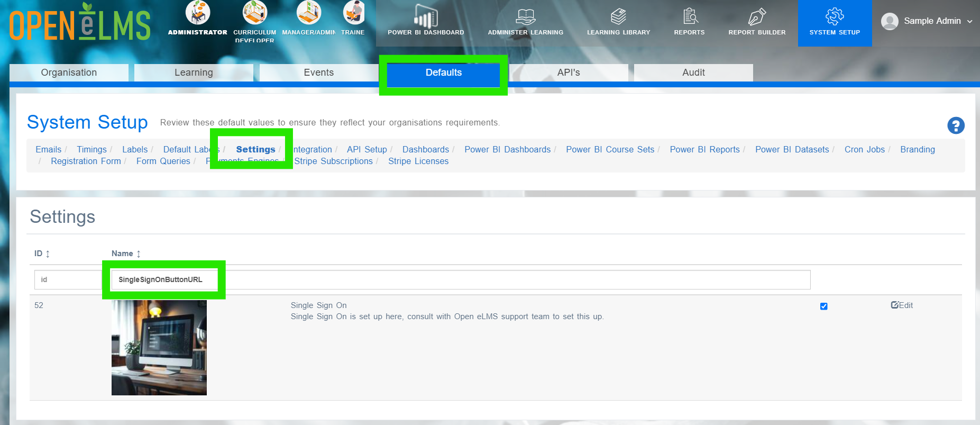Open Power BI Reports link
The width and height of the screenshot is (980, 425).
705,149
